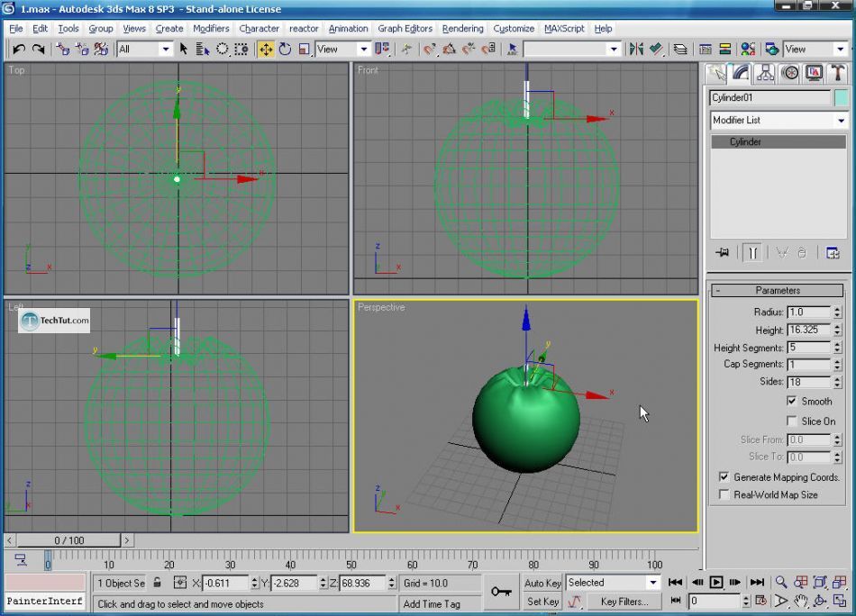The width and height of the screenshot is (856, 616).
Task: Open the Material Editor icon
Action: point(748,50)
